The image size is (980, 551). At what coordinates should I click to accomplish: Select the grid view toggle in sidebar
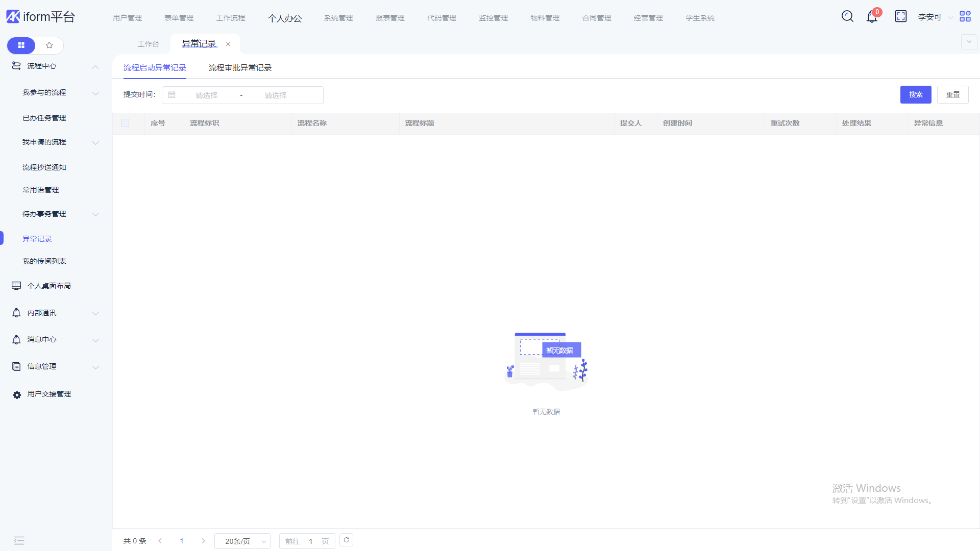[x=21, y=45]
